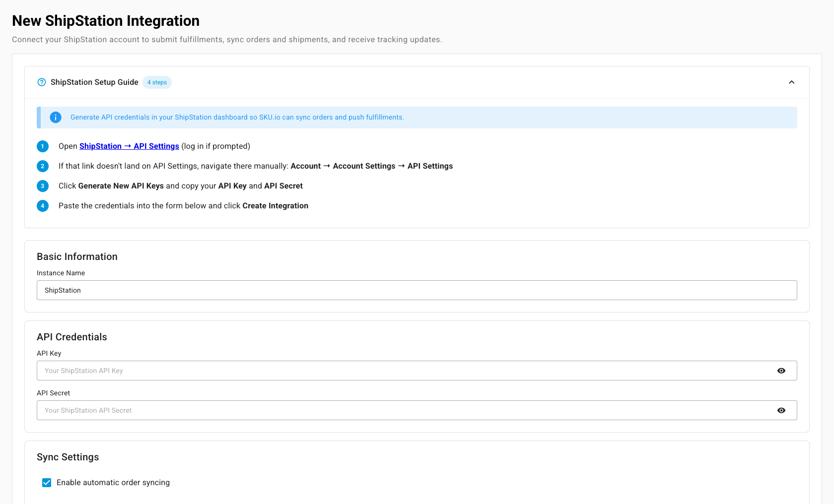Collapse the ShipStation Setup Guide panel
The height and width of the screenshot is (504, 834).
pyautogui.click(x=792, y=82)
